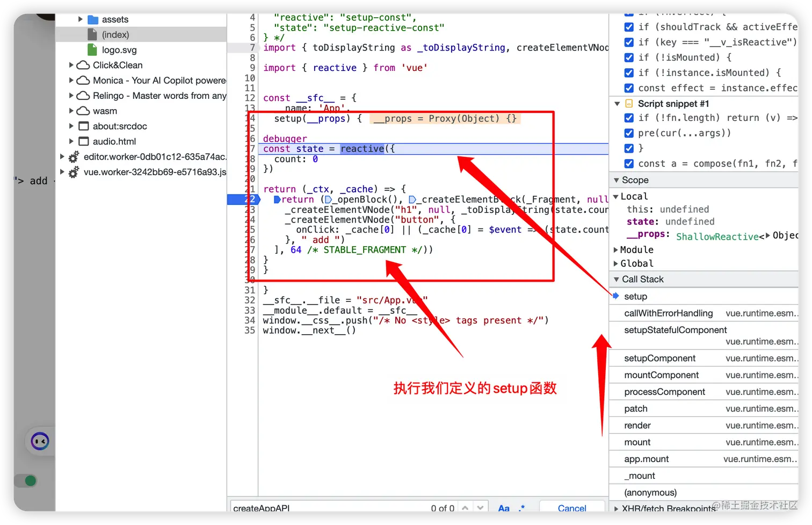Click the Click&Clean cloud icon
The width and height of the screenshot is (812, 525).
83,65
